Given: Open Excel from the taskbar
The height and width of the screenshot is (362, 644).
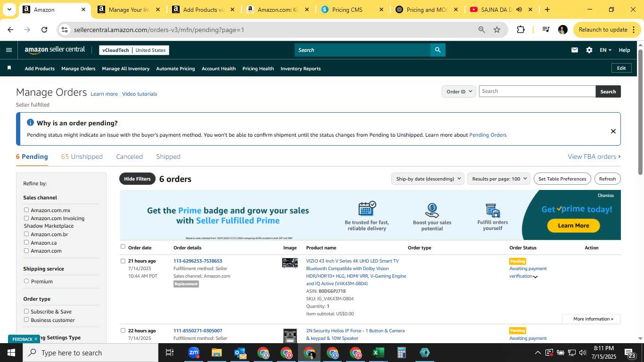Looking at the screenshot, I should pos(378,353).
